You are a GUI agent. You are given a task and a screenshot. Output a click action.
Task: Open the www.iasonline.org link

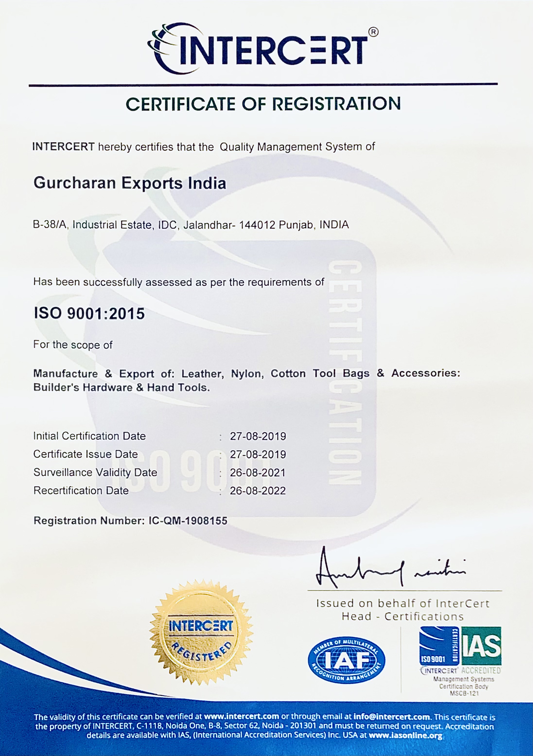(405, 735)
